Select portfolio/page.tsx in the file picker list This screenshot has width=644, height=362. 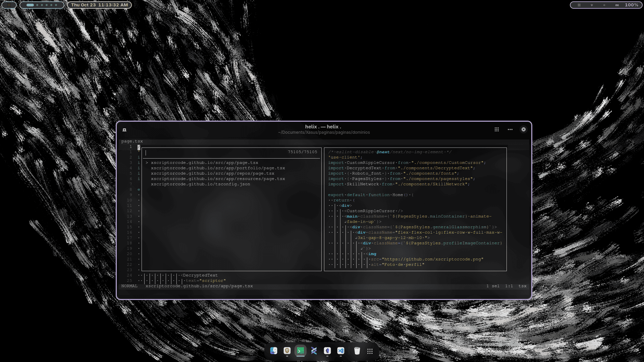coord(218,168)
